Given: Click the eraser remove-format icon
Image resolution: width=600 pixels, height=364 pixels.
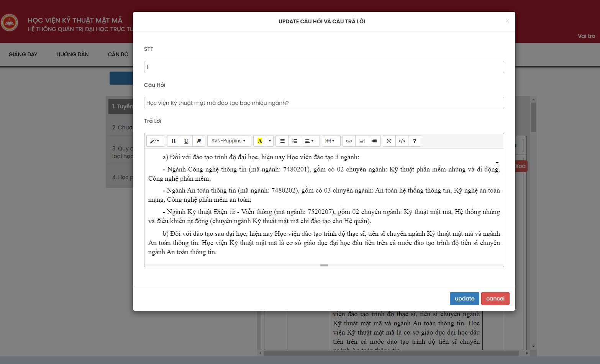Looking at the screenshot, I should point(199,141).
